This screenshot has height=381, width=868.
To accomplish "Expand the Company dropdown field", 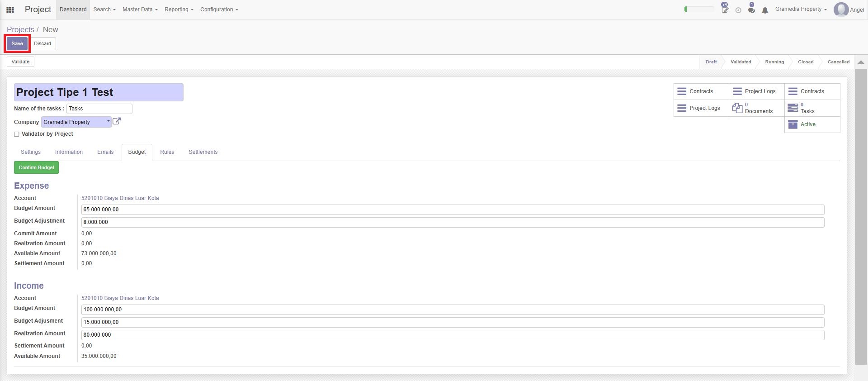I will click(76, 122).
